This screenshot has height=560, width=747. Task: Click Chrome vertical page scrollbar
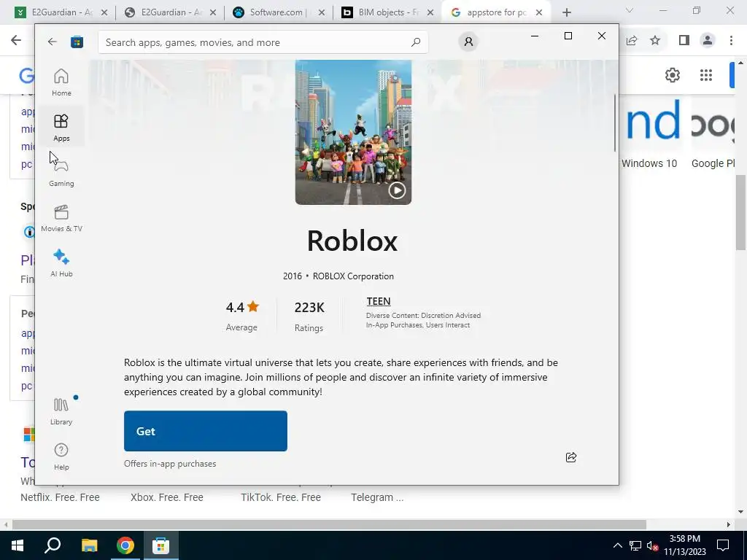click(x=741, y=212)
